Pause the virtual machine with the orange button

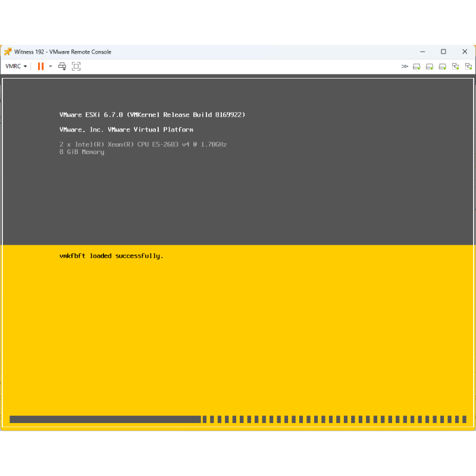40,66
